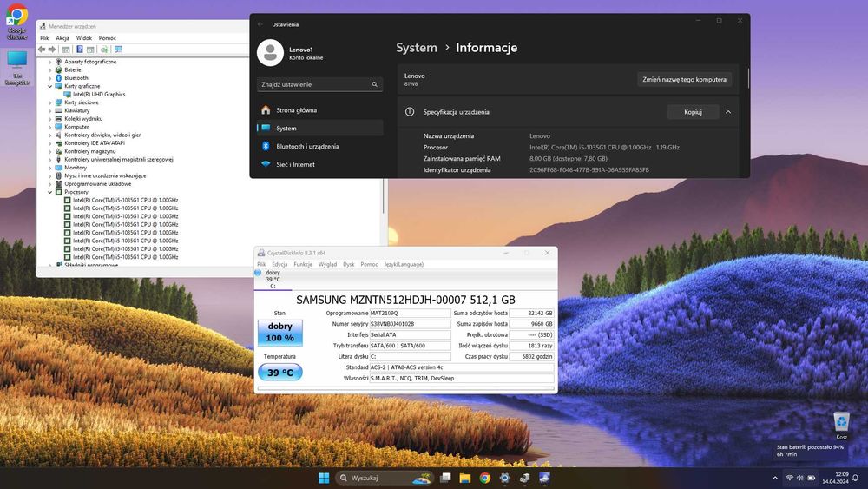Click the volume speaker tray icon
This screenshot has width=868, height=489.
point(800,478)
